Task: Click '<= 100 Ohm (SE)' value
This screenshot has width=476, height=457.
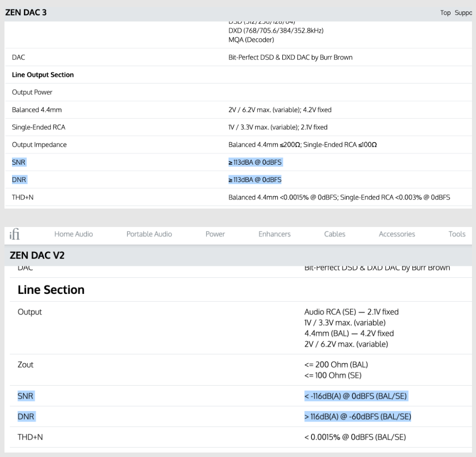Action: [x=333, y=375]
